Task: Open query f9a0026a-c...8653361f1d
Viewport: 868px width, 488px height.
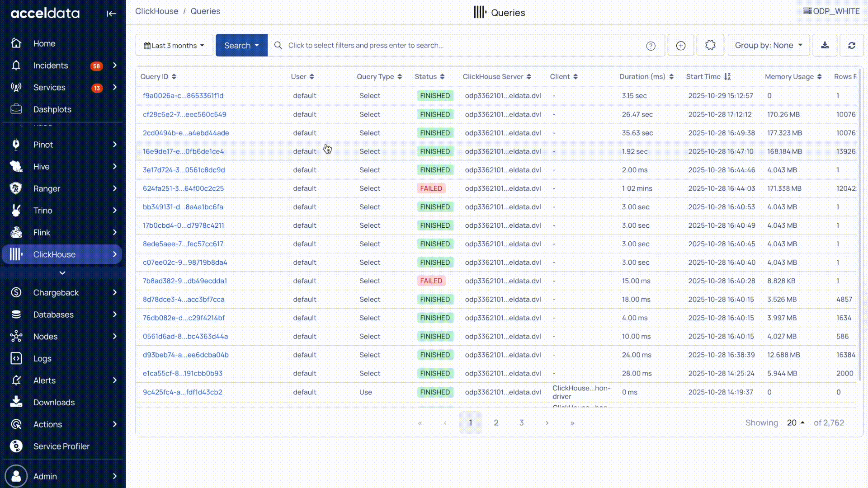Action: 183,96
